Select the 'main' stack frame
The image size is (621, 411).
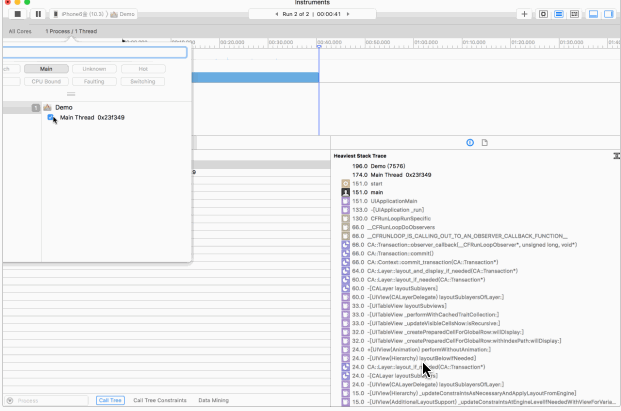(x=377, y=192)
